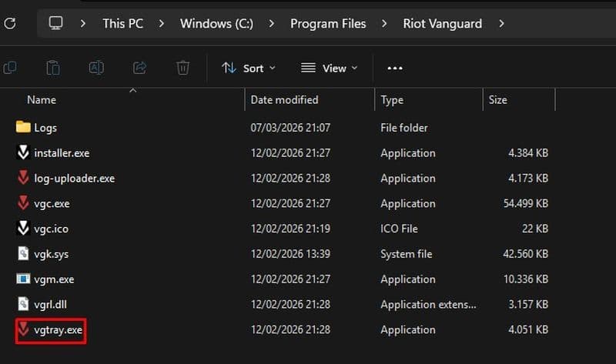This screenshot has height=364, width=616.
Task: Sort by the Name column header
Action: point(42,100)
